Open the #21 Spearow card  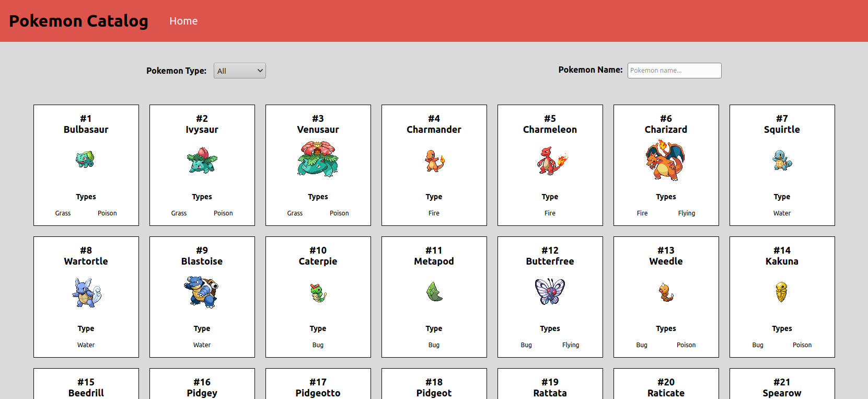(782, 384)
